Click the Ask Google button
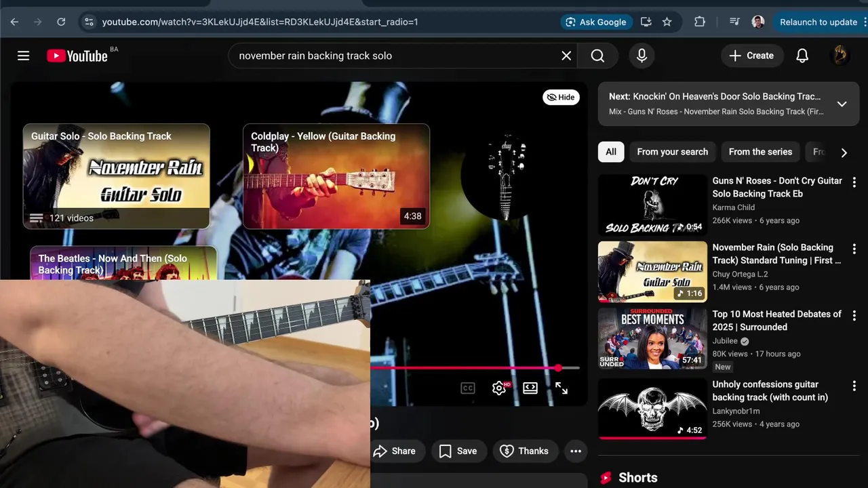This screenshot has width=868, height=488. pos(596,22)
